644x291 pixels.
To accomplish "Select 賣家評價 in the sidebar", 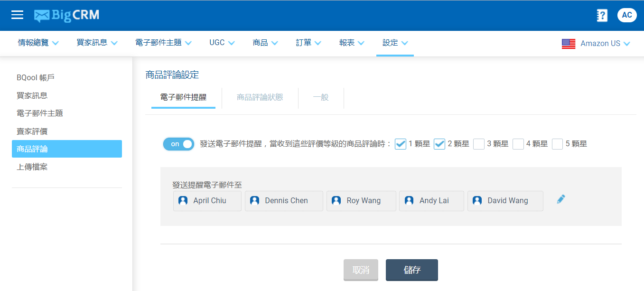I will pyautogui.click(x=32, y=131).
